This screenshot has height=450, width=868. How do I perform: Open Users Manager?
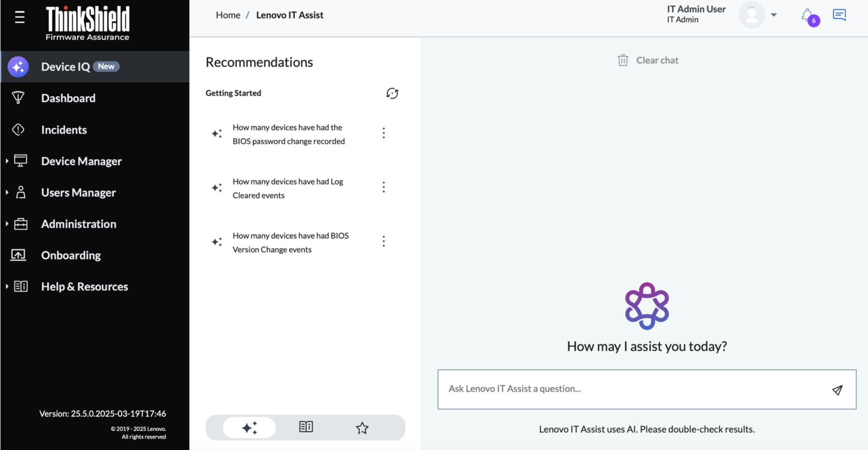tap(78, 193)
